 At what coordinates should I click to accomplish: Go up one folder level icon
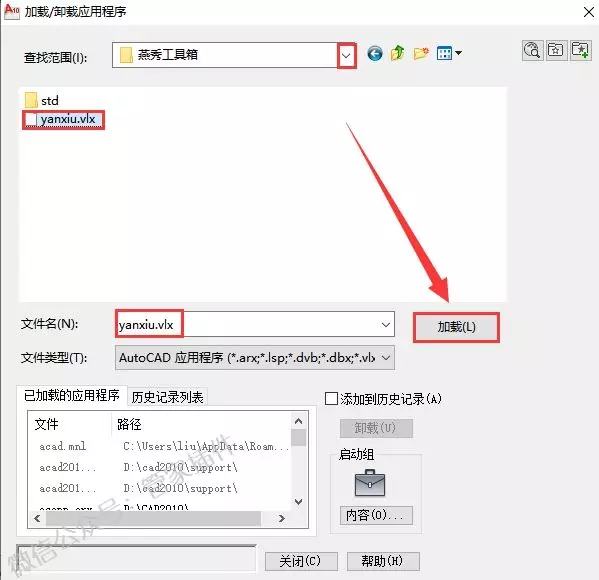pyautogui.click(x=398, y=53)
